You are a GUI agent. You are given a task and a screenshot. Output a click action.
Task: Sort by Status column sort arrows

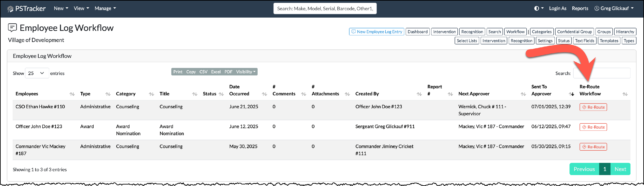[221, 94]
